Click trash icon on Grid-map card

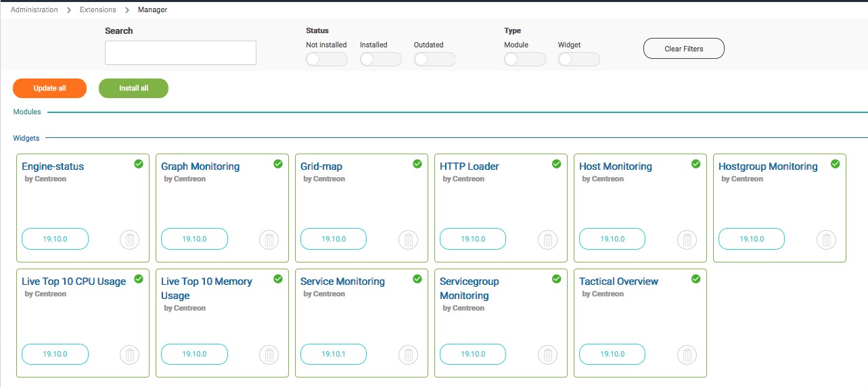pos(409,240)
